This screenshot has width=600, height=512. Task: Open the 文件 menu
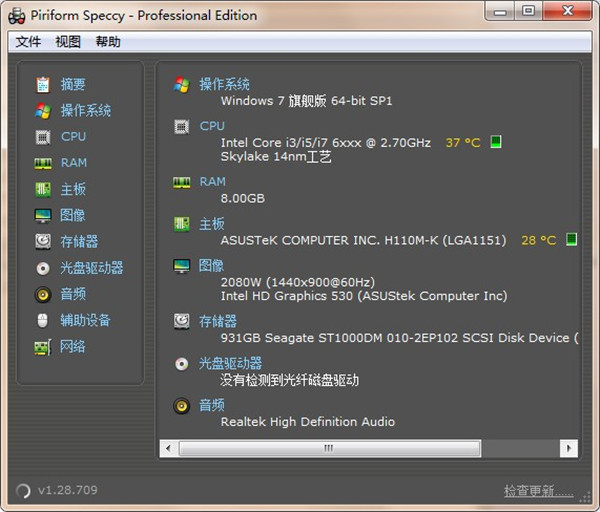[x=28, y=41]
